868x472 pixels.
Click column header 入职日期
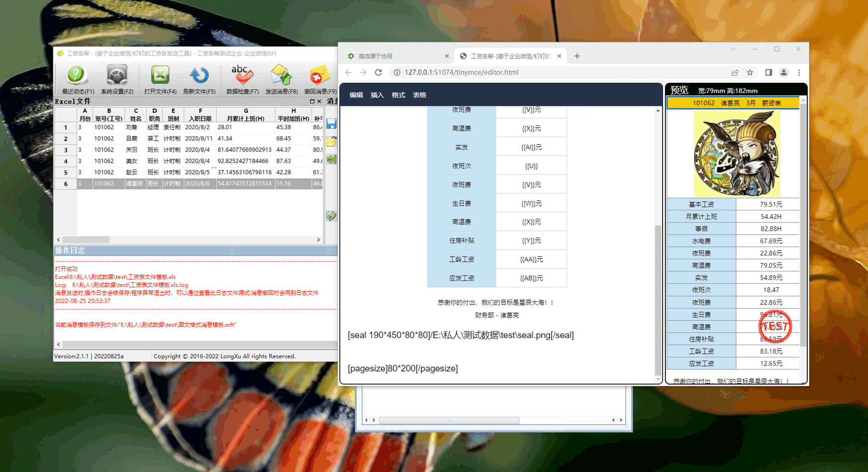[200, 115]
